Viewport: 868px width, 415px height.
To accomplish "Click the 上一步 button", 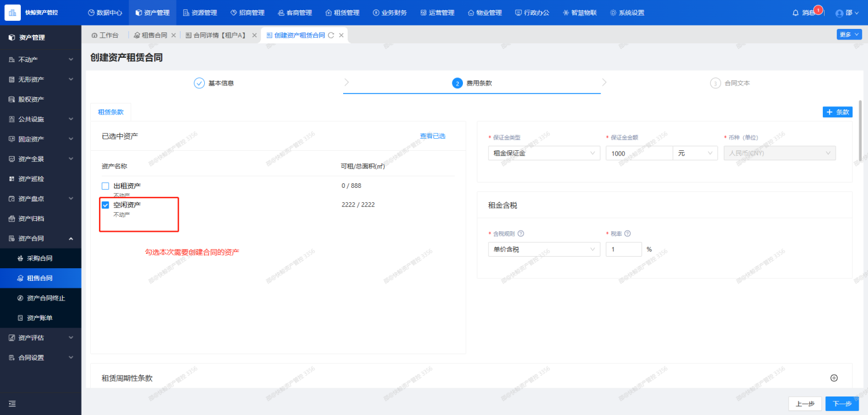I will (x=805, y=403).
